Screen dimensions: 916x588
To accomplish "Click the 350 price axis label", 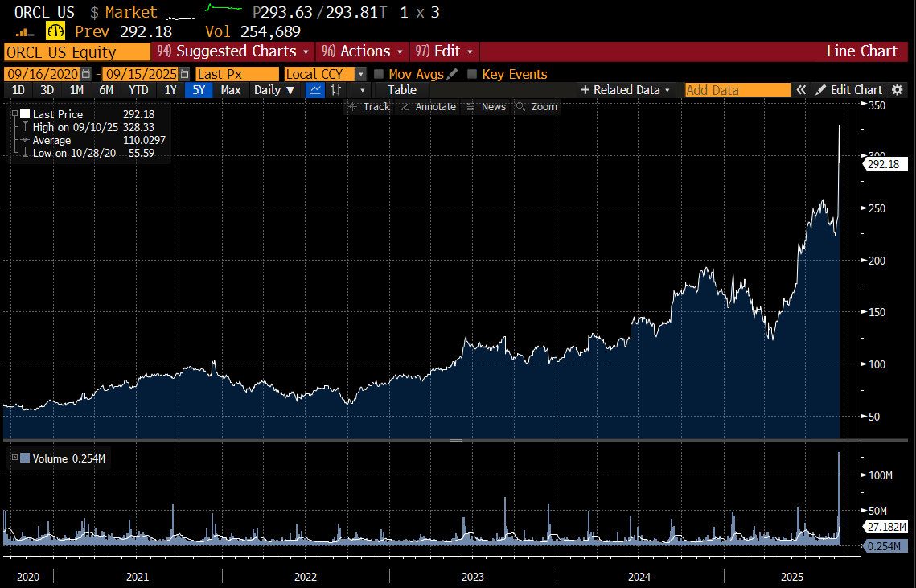I will pos(877,106).
